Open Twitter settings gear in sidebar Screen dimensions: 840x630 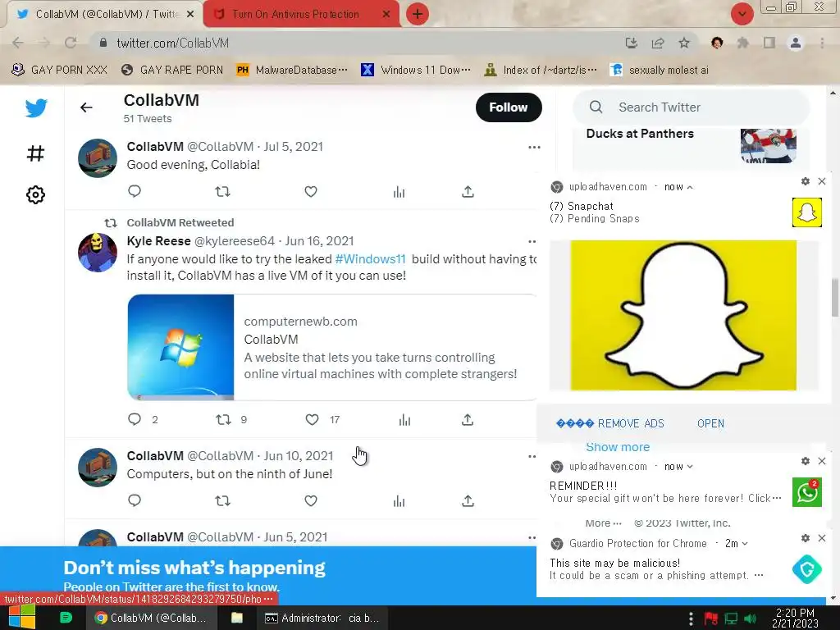35,194
